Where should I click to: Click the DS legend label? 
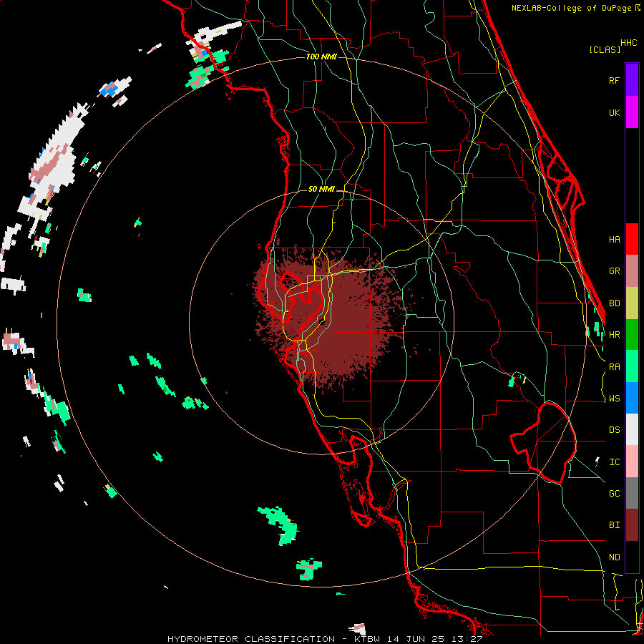614,430
